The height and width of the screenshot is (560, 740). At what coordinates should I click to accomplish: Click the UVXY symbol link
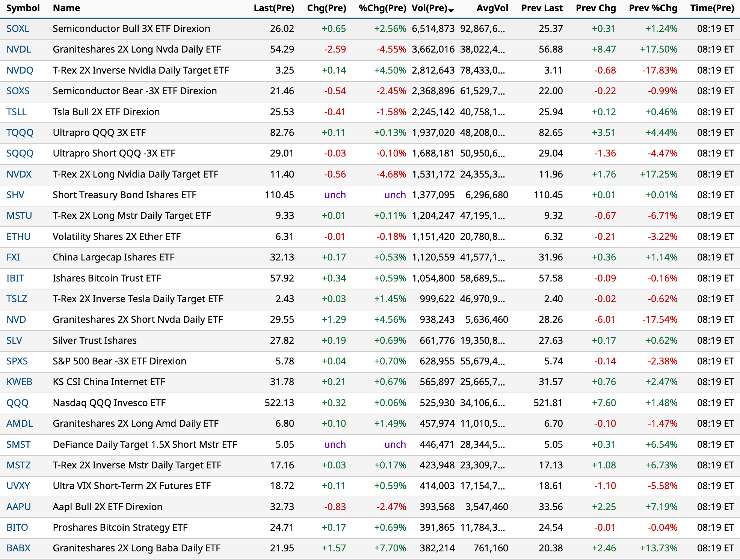[18, 486]
